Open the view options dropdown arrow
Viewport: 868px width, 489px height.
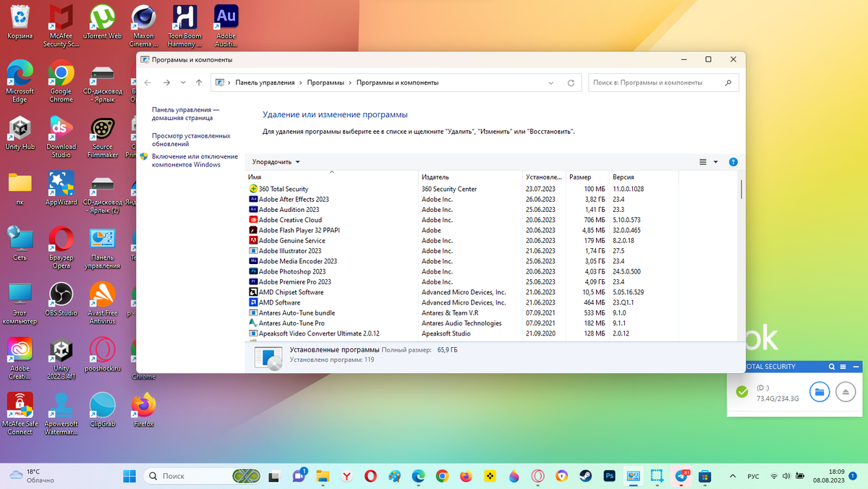715,162
